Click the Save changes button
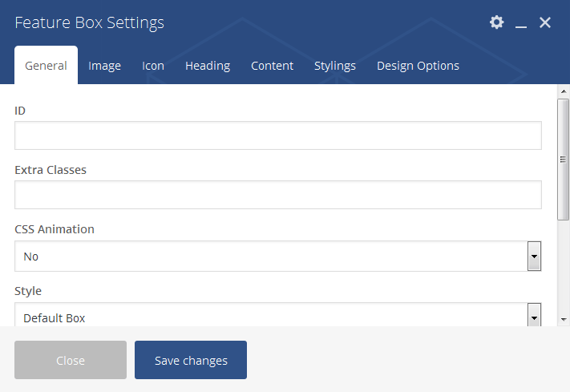Screen dimensions: 570x392 pyautogui.click(x=191, y=360)
